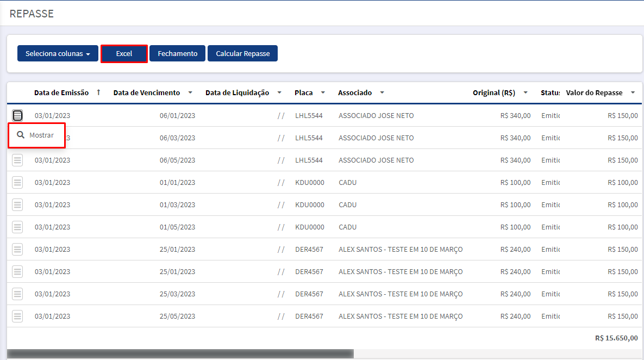Click due date 25/05/2023 cell
This screenshot has width=644, height=360.
pyautogui.click(x=177, y=316)
